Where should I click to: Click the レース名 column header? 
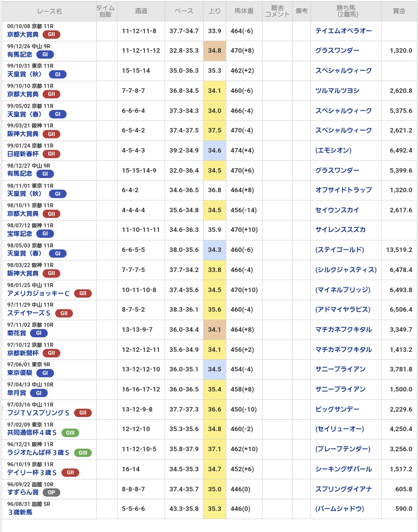tap(49, 11)
